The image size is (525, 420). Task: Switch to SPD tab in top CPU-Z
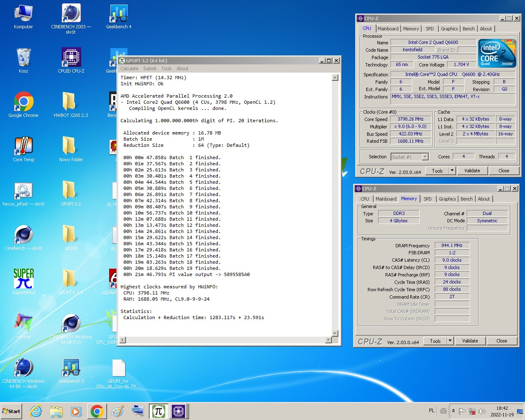(429, 29)
